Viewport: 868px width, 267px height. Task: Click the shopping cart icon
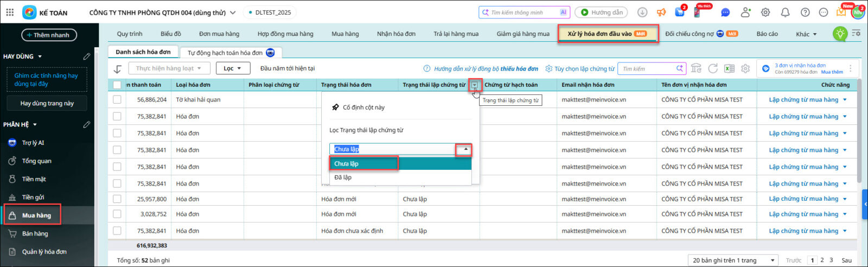click(x=679, y=12)
